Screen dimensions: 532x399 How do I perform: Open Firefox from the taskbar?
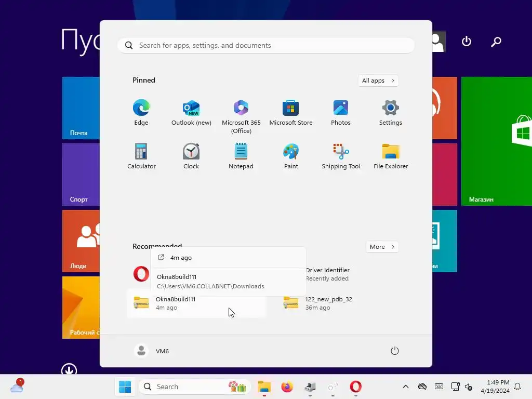(287, 387)
